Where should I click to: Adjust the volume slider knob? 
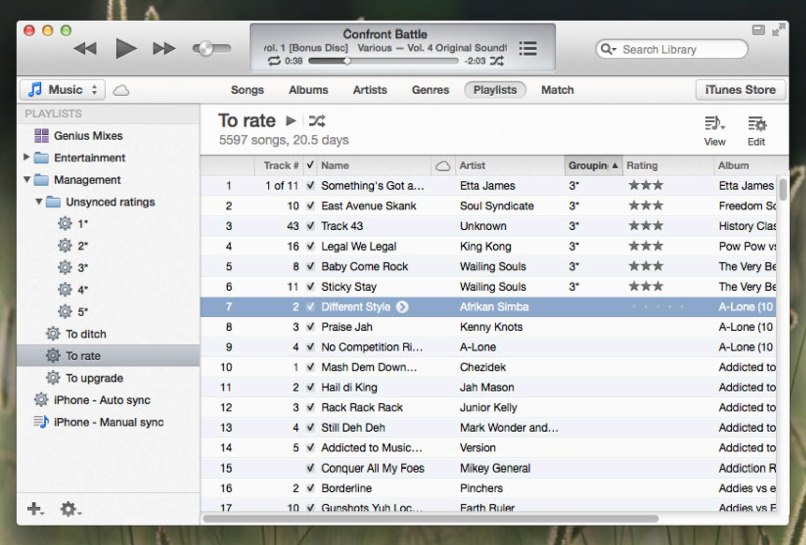pyautogui.click(x=205, y=48)
